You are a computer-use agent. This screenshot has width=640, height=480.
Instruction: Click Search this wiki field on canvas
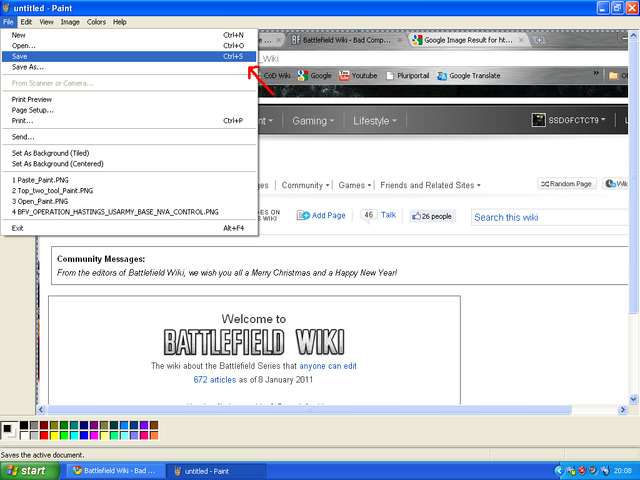point(549,217)
